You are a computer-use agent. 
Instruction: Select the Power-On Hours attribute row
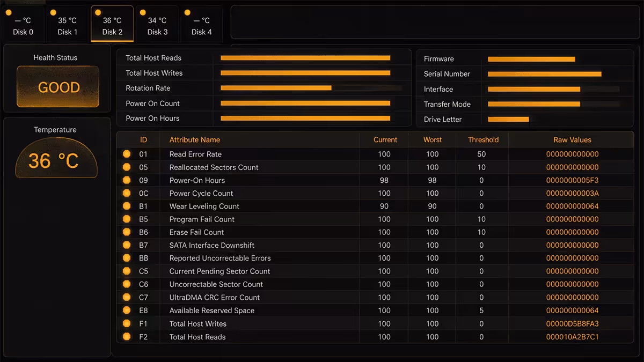tap(375, 180)
